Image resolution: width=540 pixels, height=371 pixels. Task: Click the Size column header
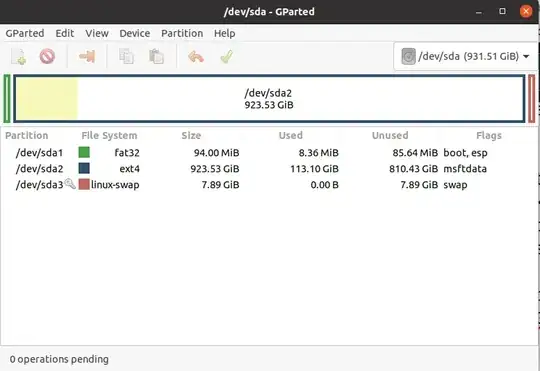click(x=191, y=135)
